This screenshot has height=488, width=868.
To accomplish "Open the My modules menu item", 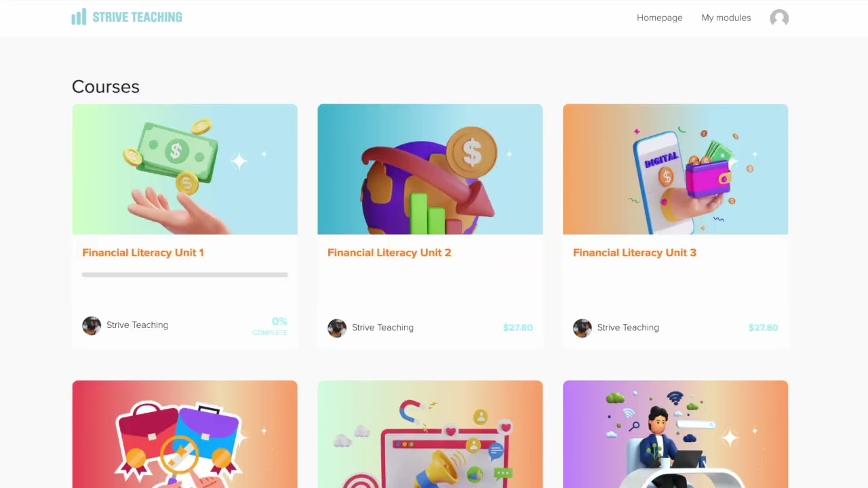I will tap(726, 18).
